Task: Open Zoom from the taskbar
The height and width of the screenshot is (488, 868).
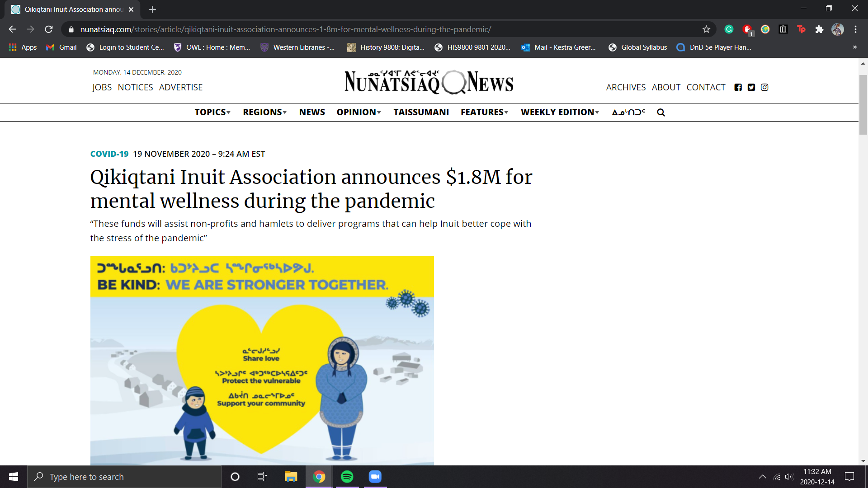Action: (x=375, y=477)
